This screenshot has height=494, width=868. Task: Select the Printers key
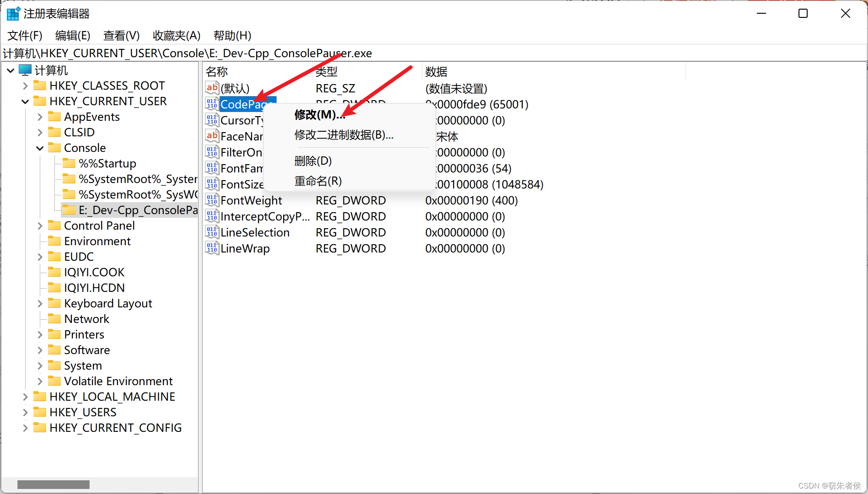click(84, 334)
